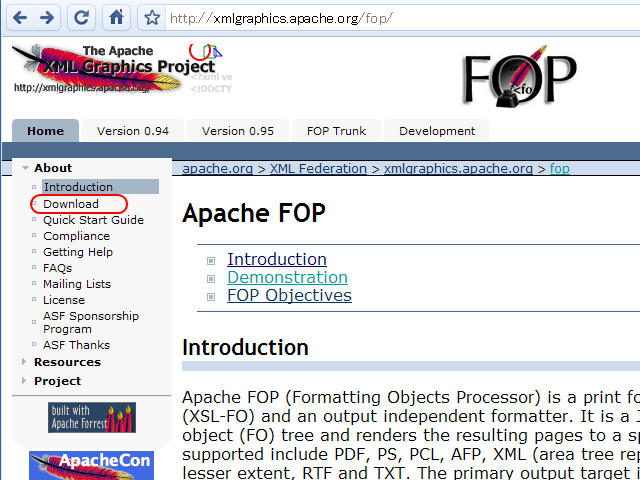Click the FOP logo image
This screenshot has height=480, width=640.
[519, 76]
